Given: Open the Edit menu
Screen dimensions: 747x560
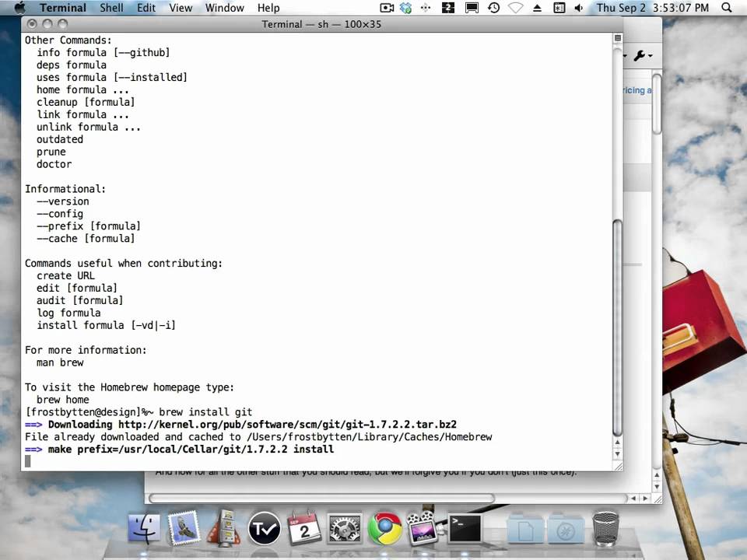Looking at the screenshot, I should click(x=146, y=8).
